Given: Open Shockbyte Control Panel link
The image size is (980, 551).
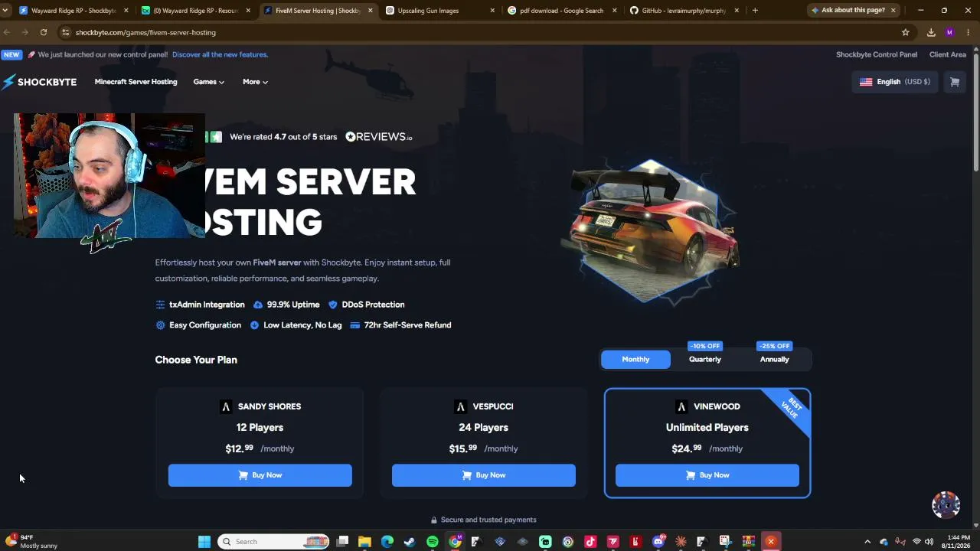Looking at the screenshot, I should point(877,54).
